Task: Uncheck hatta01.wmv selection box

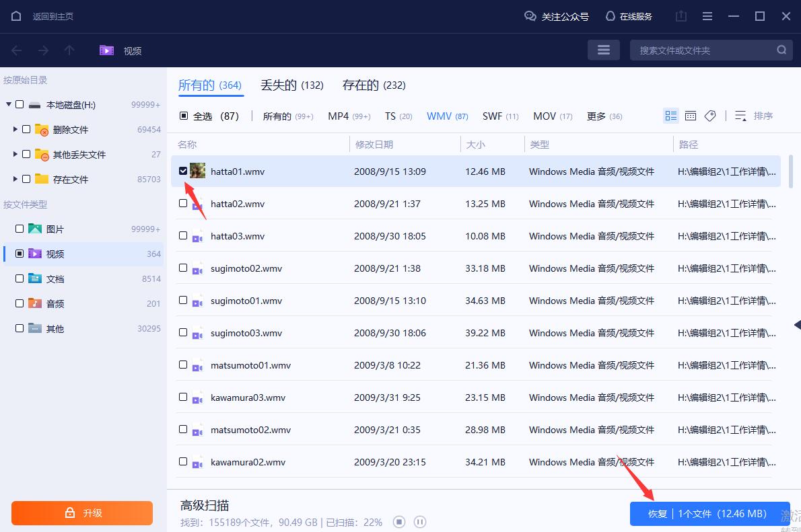Action: pos(182,171)
